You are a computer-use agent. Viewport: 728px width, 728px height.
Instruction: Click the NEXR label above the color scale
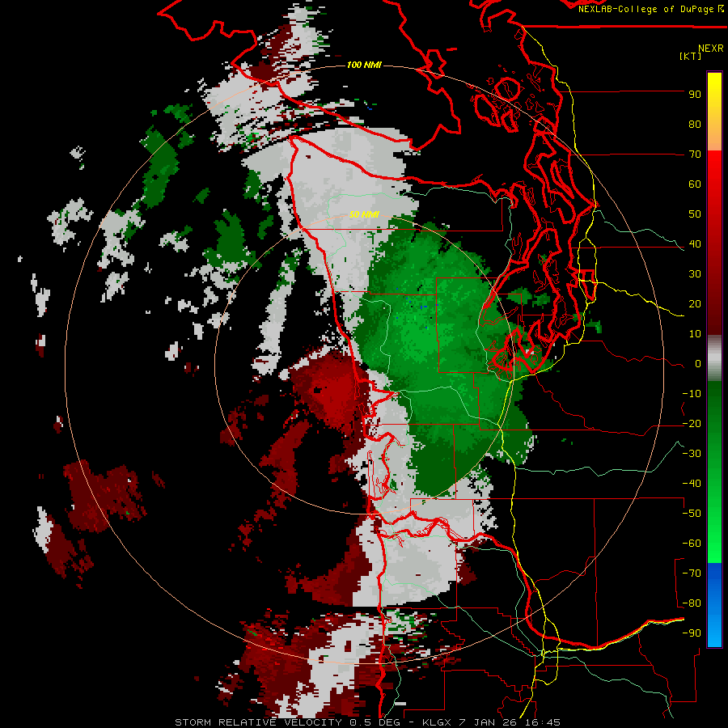tap(711, 49)
